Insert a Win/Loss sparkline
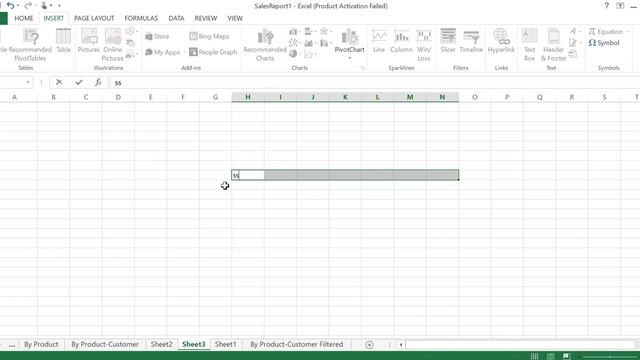640x360 pixels. pos(424,45)
